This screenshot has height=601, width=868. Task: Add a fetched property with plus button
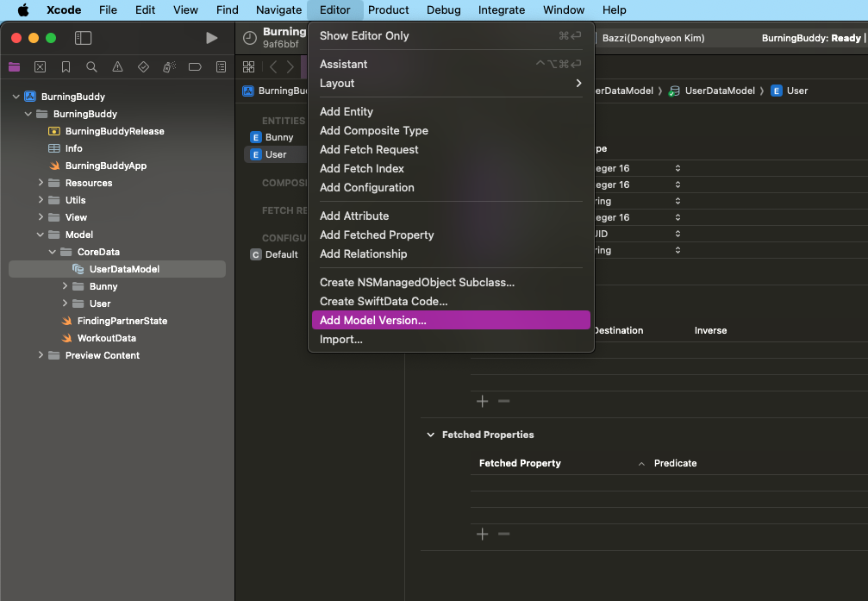(482, 534)
